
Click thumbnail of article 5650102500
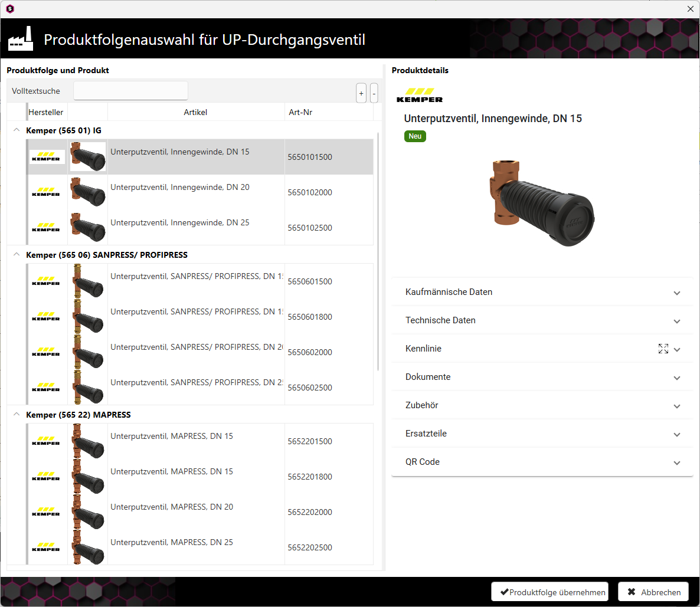[x=88, y=227]
